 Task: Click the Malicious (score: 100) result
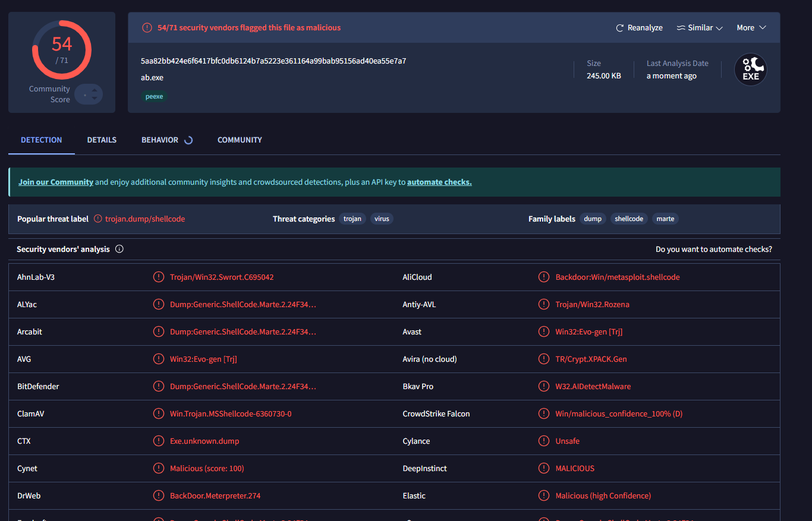tap(207, 468)
